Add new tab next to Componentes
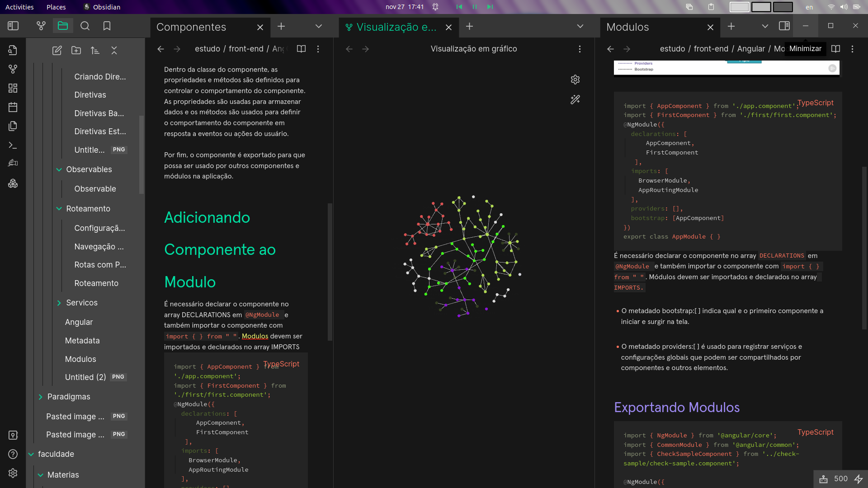 281,26
